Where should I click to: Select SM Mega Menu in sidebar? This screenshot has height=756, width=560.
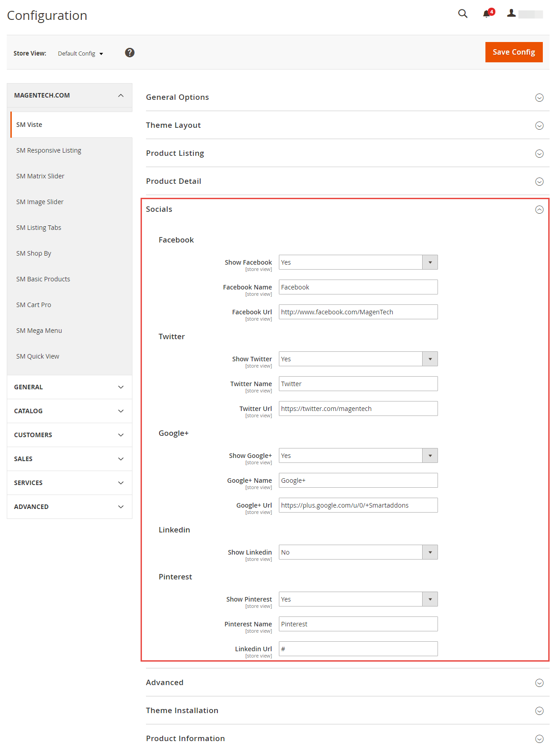coord(39,331)
